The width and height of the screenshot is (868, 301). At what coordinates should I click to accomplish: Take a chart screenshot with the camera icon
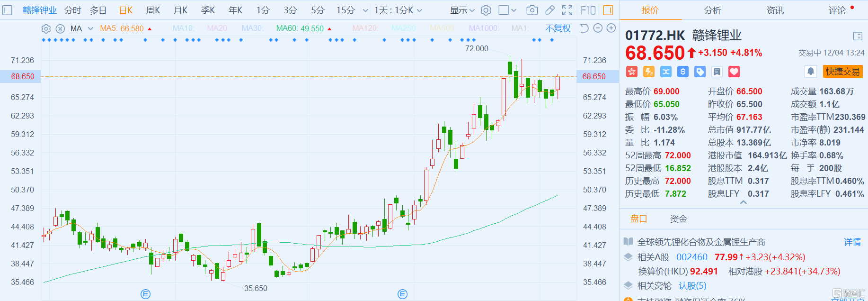(x=532, y=10)
